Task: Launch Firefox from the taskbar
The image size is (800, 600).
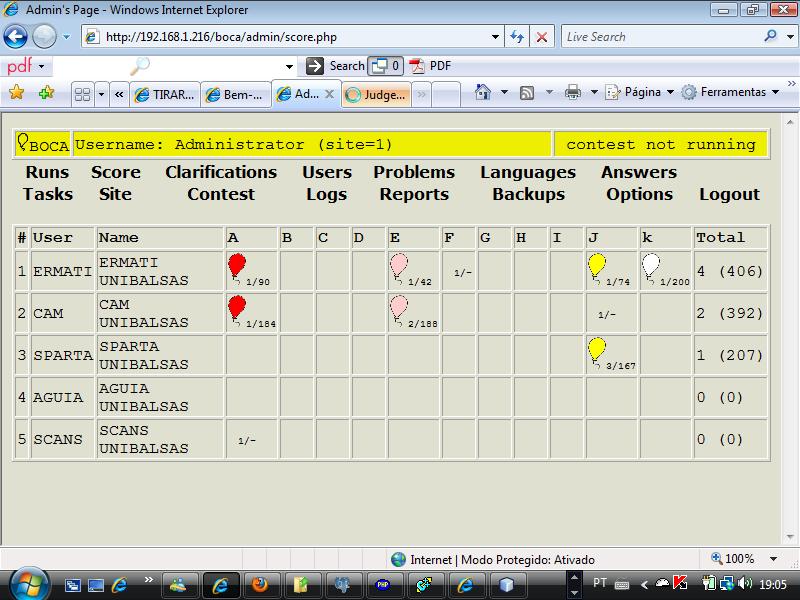Action: tap(260, 585)
